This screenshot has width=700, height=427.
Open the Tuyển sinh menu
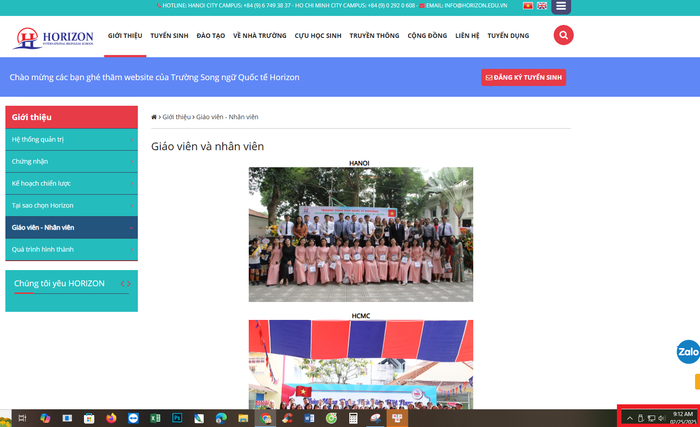[x=169, y=35]
